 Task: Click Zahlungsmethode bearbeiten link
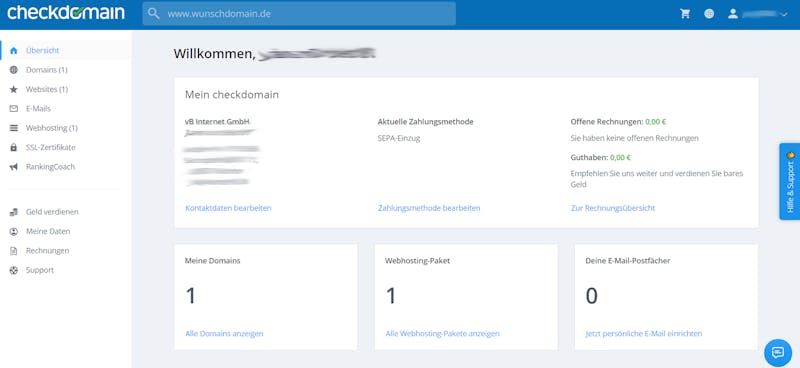tap(429, 208)
